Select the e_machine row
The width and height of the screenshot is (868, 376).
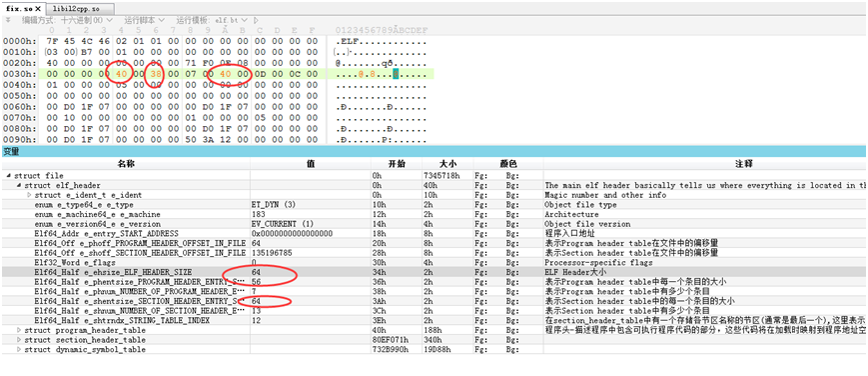[x=434, y=214]
